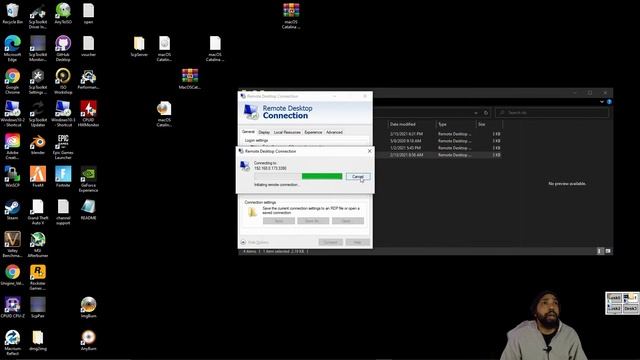Expand the File Explorer ribbon chevron
The width and height of the screenshot is (640, 360).
[x=602, y=102]
